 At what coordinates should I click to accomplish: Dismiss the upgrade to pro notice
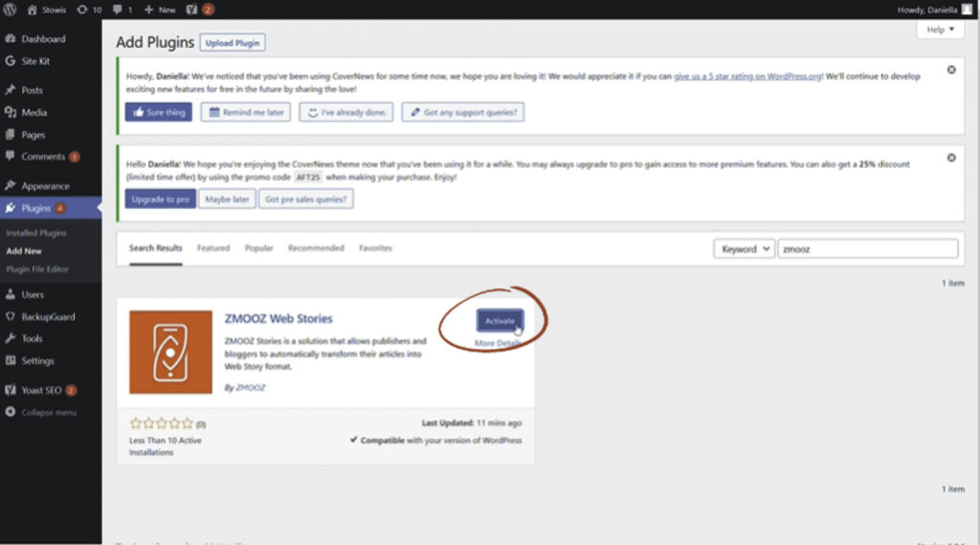951,158
